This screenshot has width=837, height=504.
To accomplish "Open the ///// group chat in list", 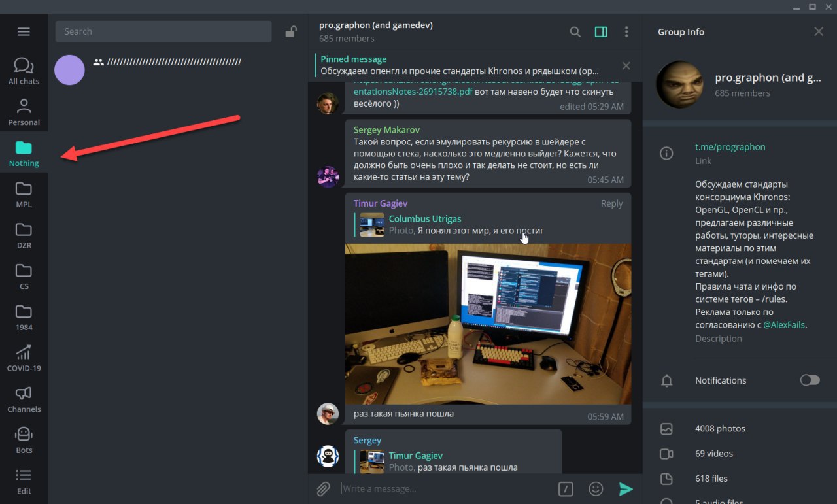I will (178, 70).
